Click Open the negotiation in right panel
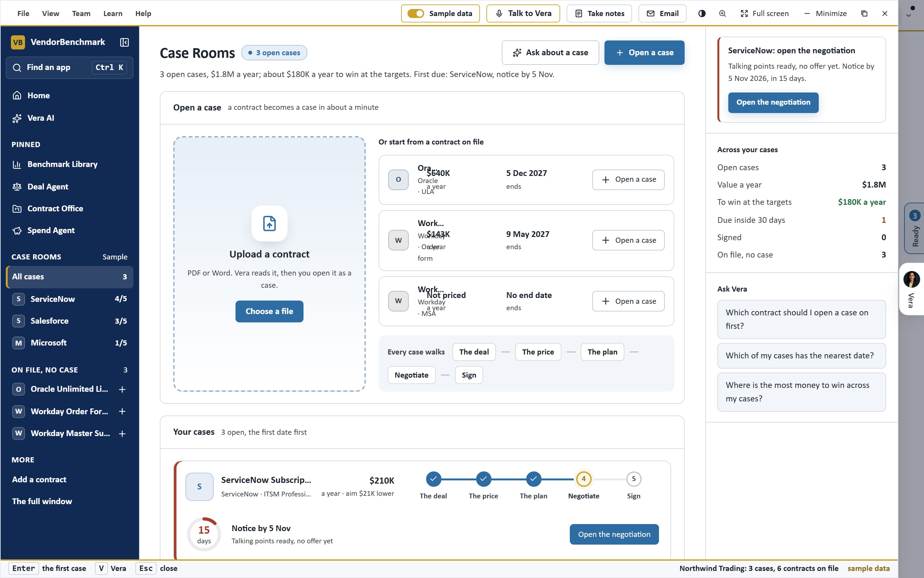The image size is (924, 578). tap(773, 102)
